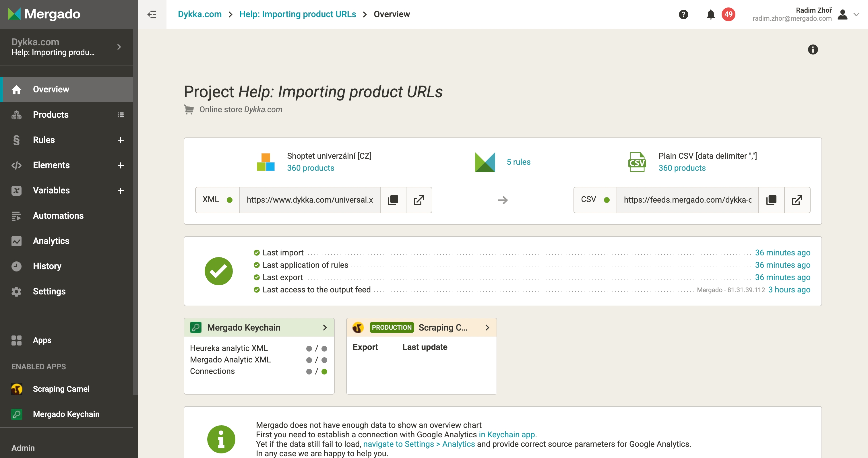Open output CSV feed in new window
The width and height of the screenshot is (868, 458).
(797, 200)
